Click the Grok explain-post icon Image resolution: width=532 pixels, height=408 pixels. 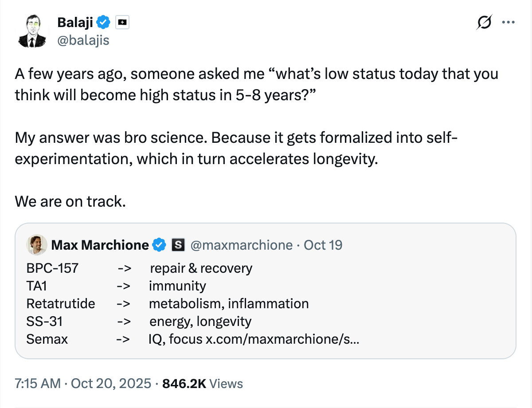[x=484, y=22]
